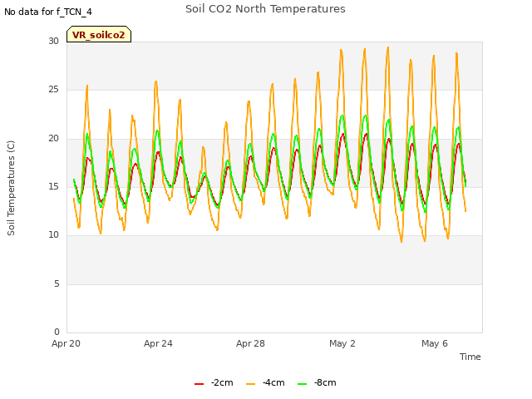This screenshot has width=532, height=399.
Task: Toggle the -8cm series in the legend
Action: [317, 383]
